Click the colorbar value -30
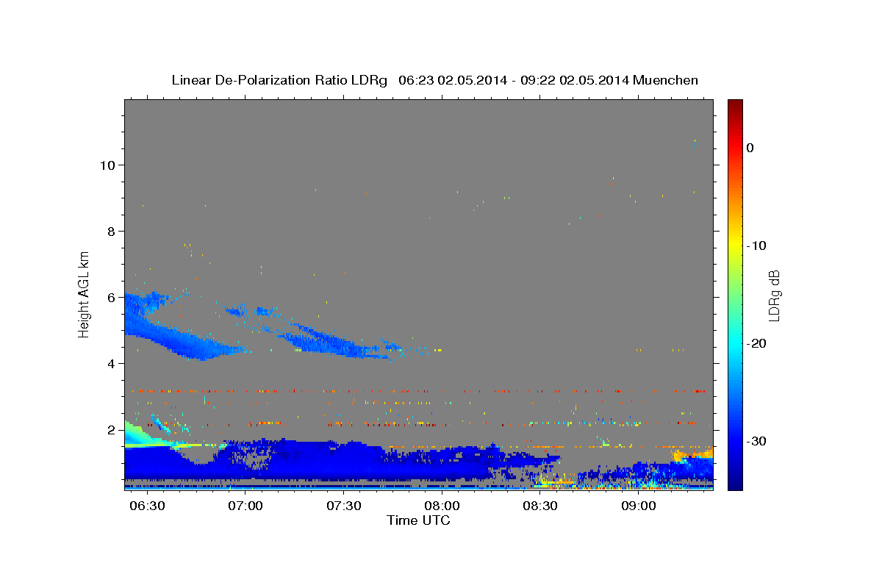Screen dimensions: 882x588 tap(757, 441)
